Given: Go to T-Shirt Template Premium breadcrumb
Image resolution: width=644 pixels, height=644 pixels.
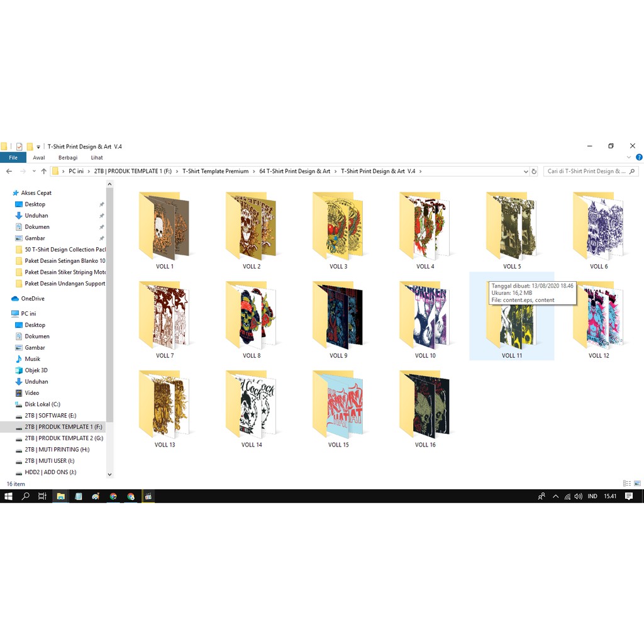Looking at the screenshot, I should (x=216, y=171).
